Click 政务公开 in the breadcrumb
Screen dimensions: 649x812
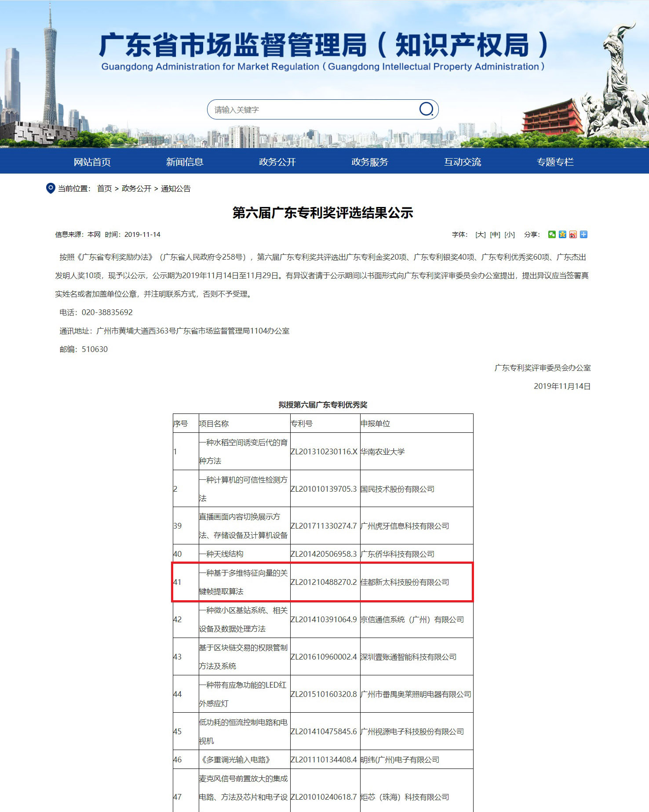(136, 188)
